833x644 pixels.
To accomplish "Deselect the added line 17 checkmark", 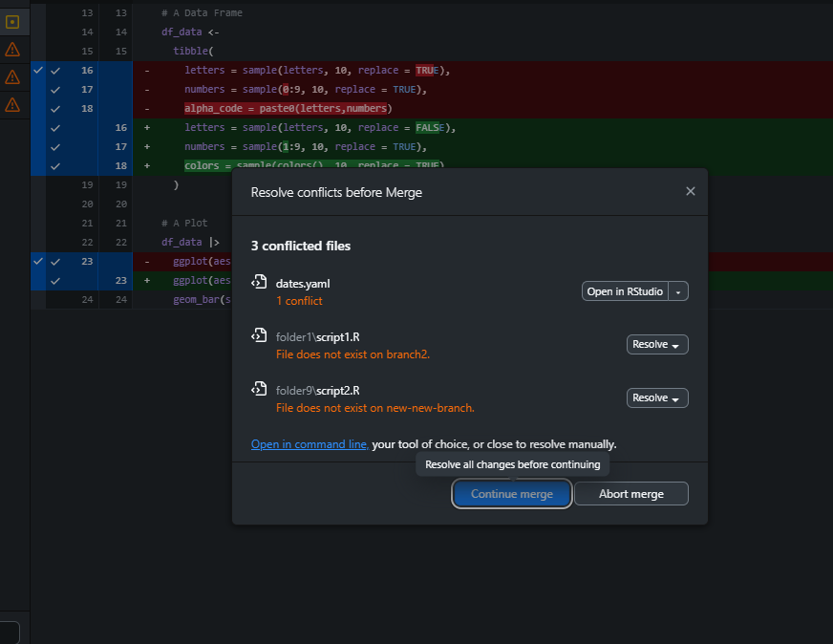I will [55, 147].
